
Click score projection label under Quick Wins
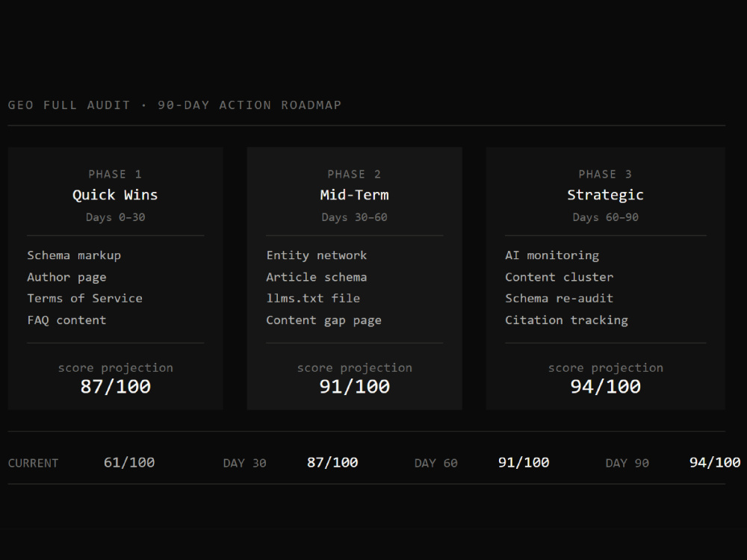point(115,367)
